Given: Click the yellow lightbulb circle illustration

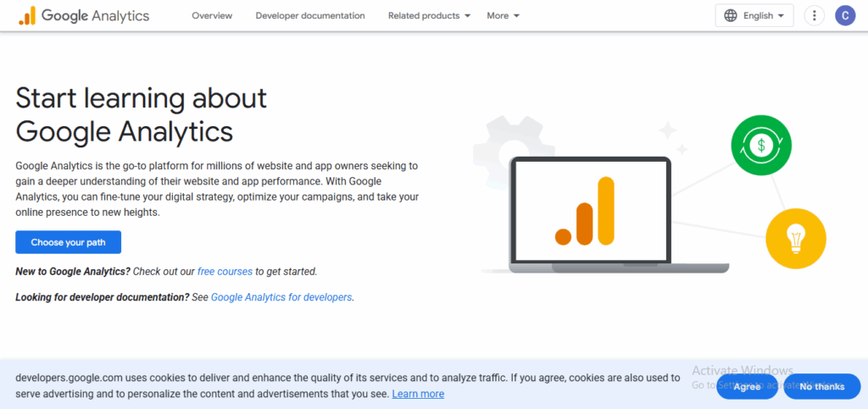Looking at the screenshot, I should tap(795, 239).
